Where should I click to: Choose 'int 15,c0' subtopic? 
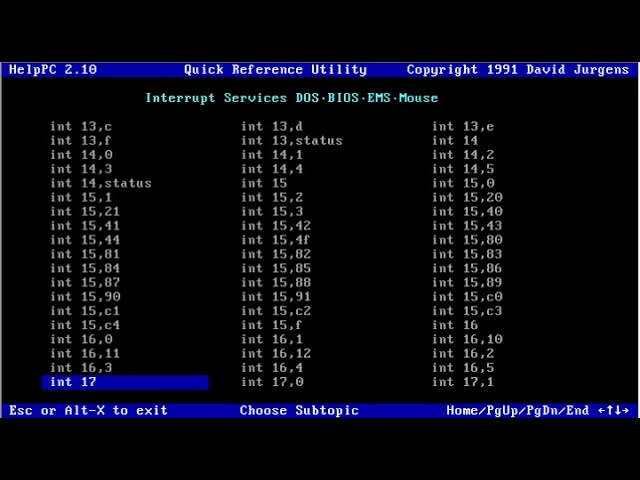tap(467, 297)
